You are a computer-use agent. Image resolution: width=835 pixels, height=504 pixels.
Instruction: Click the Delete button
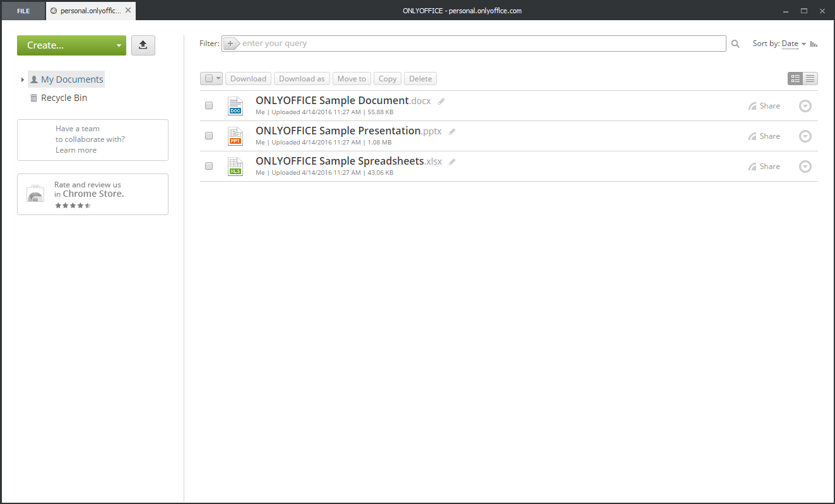[420, 79]
